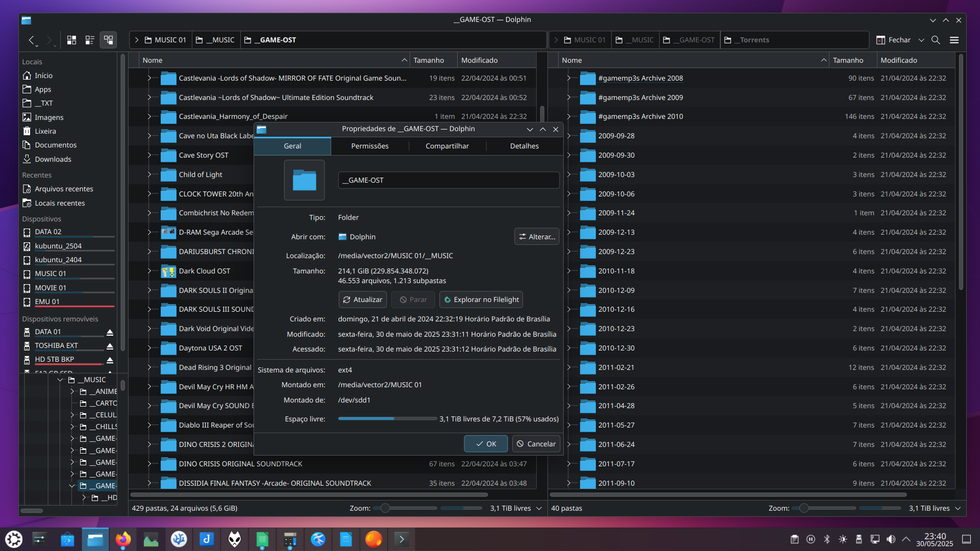Viewport: 980px width, 551px height.
Task: Select the EMU 01 device
Action: pyautogui.click(x=47, y=302)
